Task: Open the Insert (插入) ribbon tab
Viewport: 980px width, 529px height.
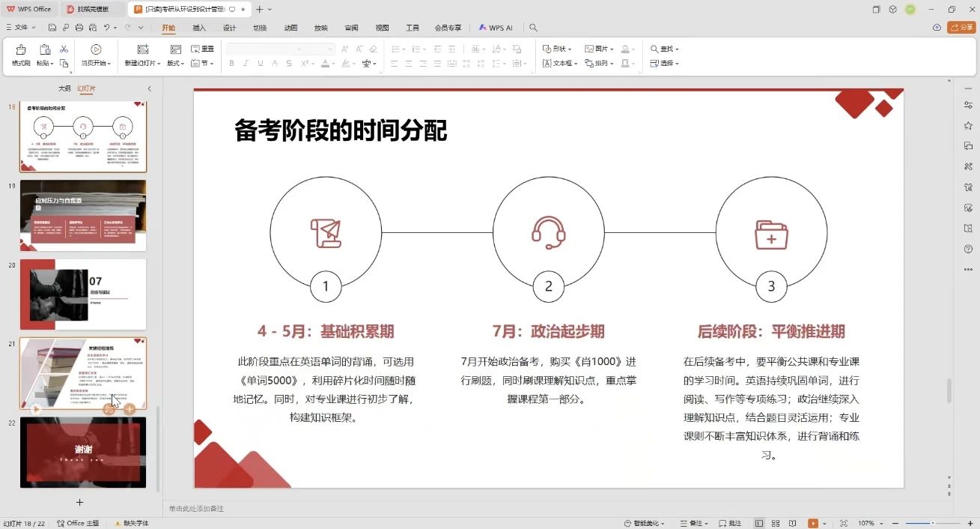Action: (x=199, y=28)
